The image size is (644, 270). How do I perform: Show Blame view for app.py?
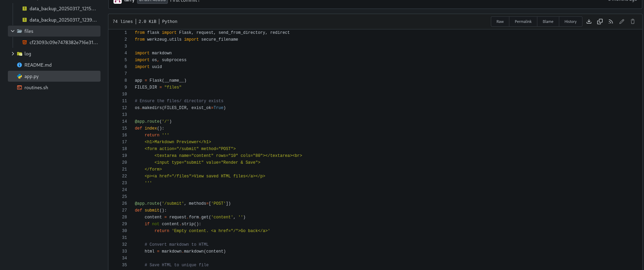pyautogui.click(x=548, y=22)
